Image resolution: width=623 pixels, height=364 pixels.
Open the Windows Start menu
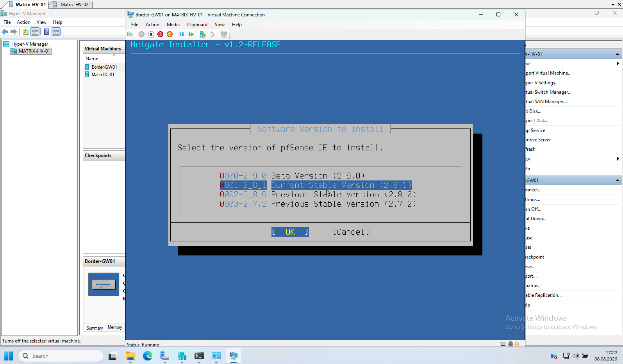tap(8, 356)
